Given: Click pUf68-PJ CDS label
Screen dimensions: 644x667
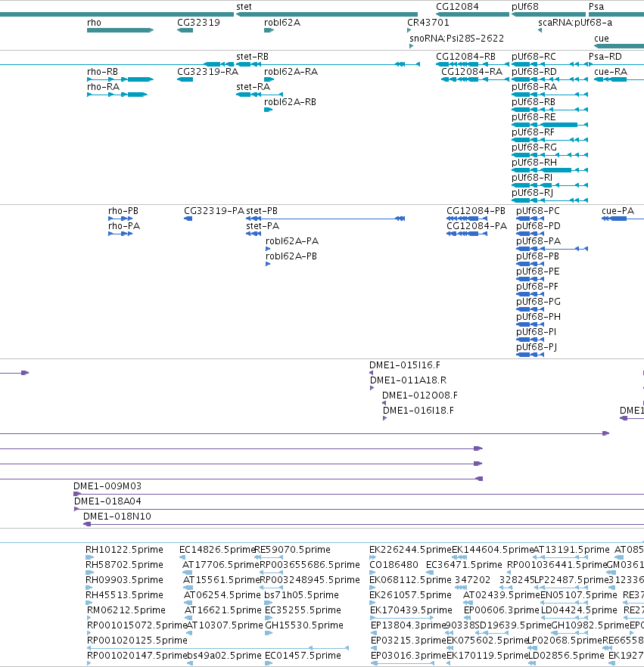Looking at the screenshot, I should pyautogui.click(x=537, y=347).
